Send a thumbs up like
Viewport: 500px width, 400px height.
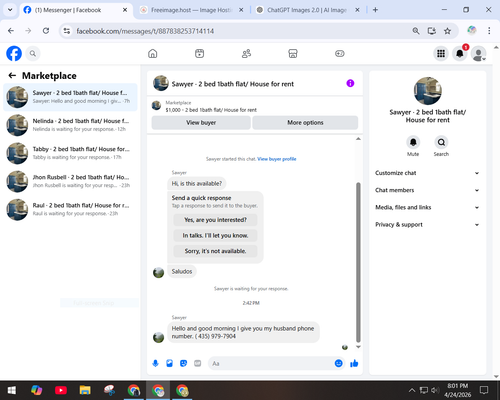point(354,363)
